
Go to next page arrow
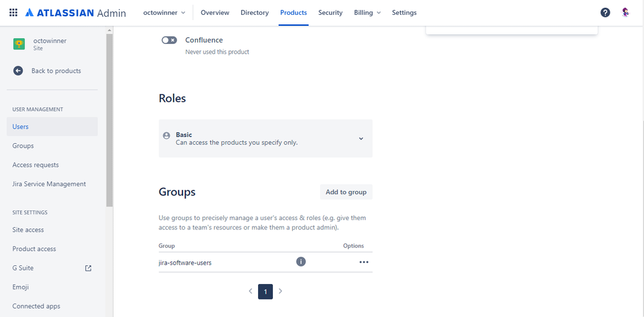point(281,291)
